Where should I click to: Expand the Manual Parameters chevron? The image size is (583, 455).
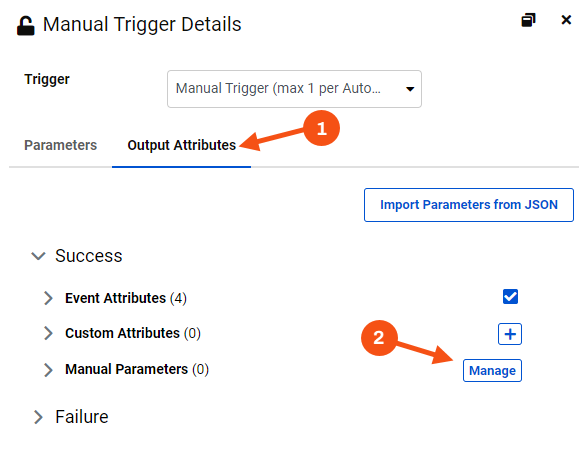[48, 370]
